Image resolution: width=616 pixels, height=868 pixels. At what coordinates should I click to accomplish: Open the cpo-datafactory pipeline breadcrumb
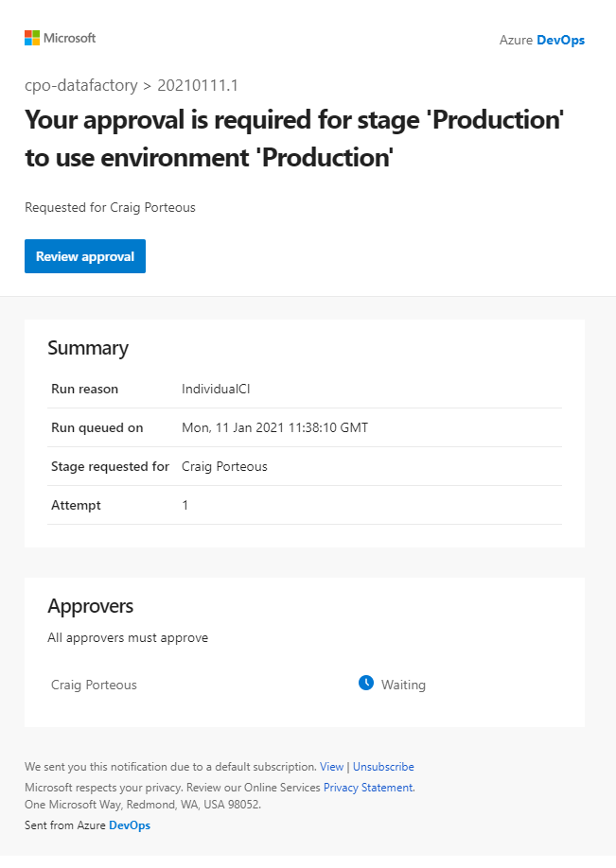[80, 86]
